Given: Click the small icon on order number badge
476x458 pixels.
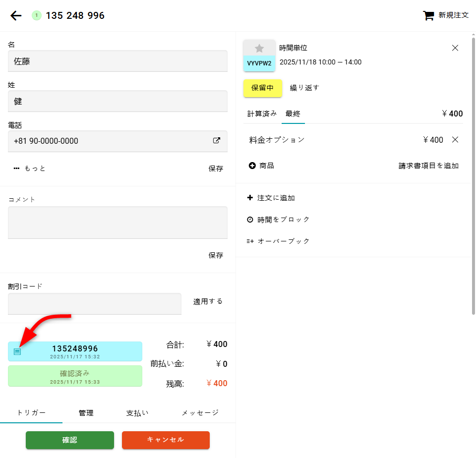Looking at the screenshot, I should [17, 351].
